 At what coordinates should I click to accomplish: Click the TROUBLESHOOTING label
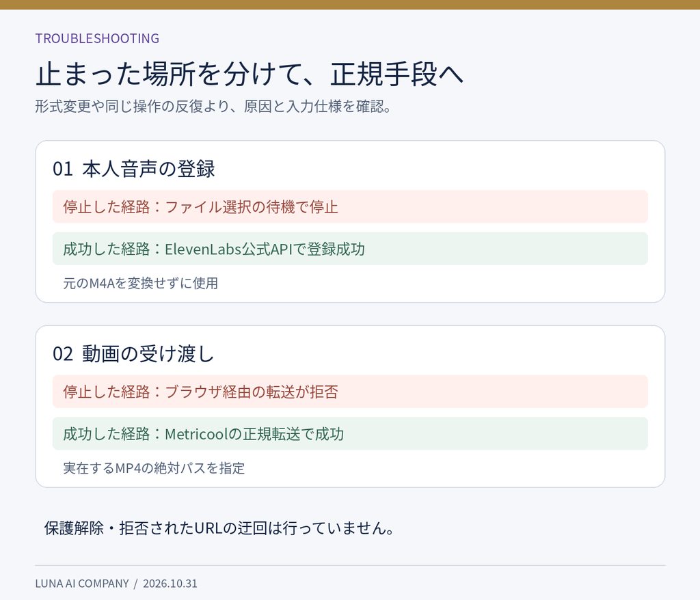pos(97,38)
